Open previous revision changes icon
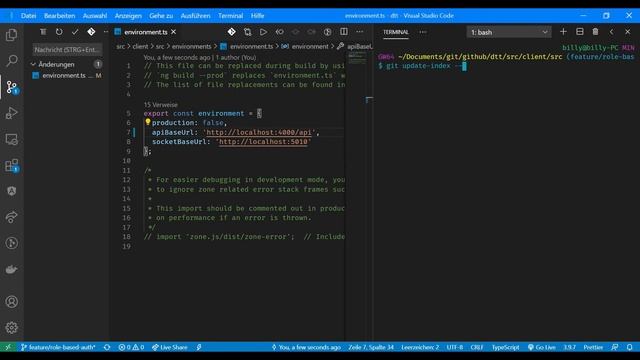 [280, 32]
